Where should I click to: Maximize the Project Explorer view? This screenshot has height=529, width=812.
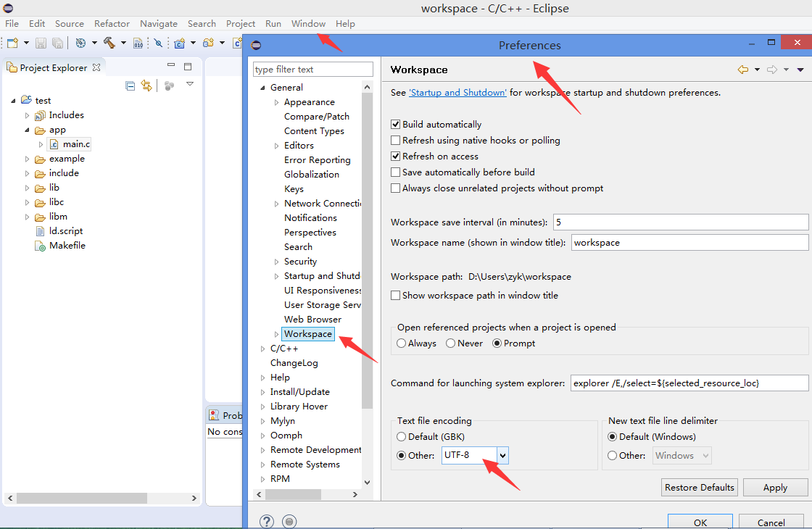188,66
